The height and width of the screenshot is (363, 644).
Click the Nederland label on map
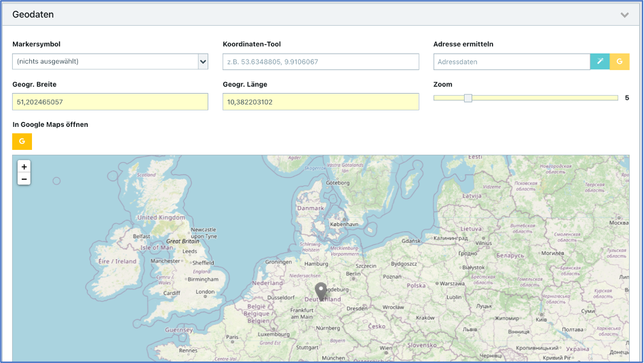pyautogui.click(x=267, y=283)
